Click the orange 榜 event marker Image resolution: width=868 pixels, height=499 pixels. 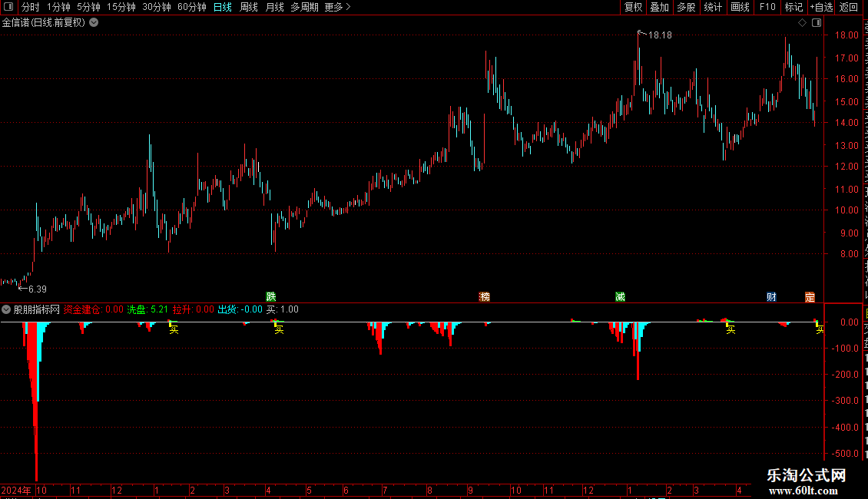tap(485, 297)
